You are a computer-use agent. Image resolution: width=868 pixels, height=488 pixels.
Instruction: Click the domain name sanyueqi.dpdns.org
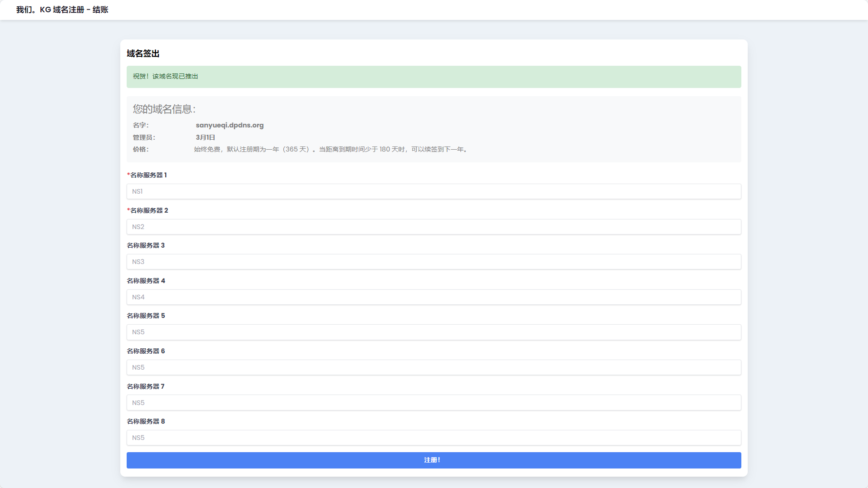(x=230, y=125)
